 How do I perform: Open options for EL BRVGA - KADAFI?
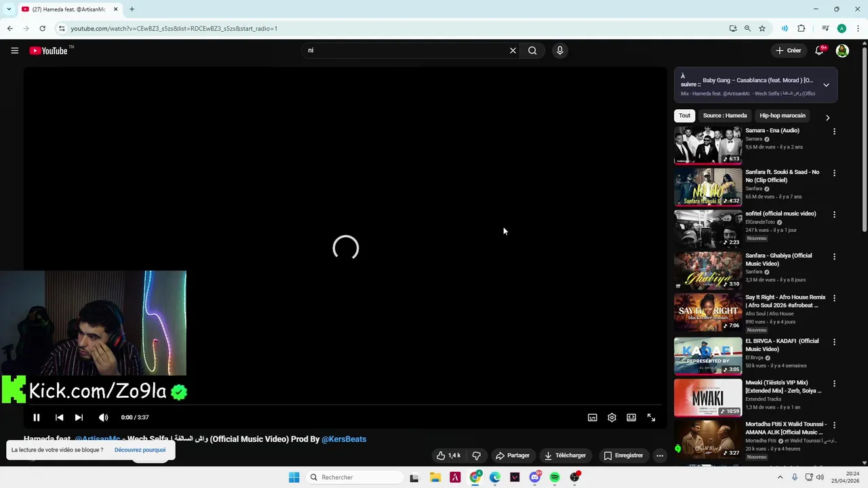[x=834, y=342]
